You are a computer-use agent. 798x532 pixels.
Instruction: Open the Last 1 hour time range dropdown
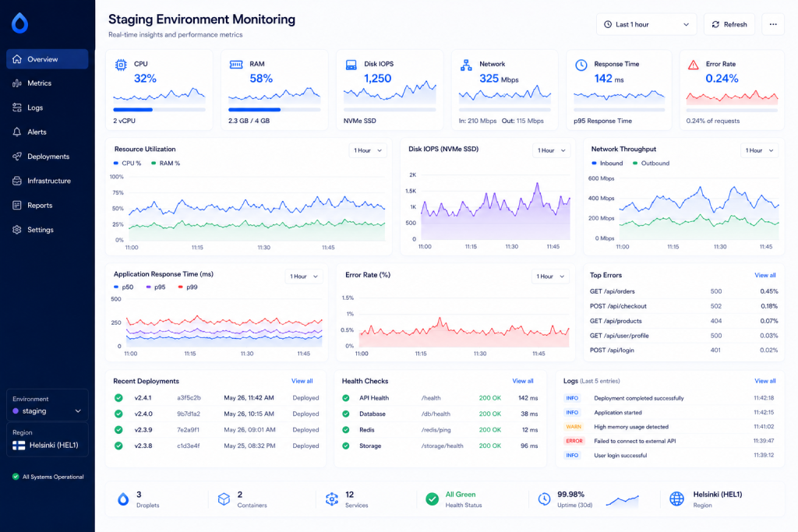[646, 24]
